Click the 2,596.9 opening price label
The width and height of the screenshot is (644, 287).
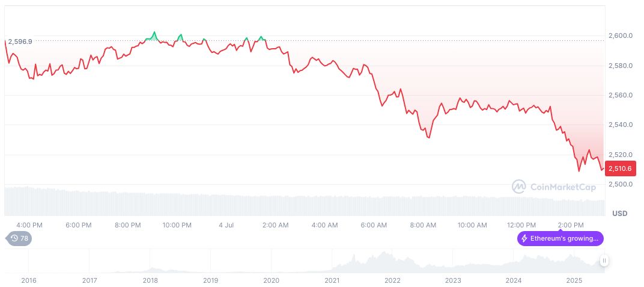click(x=20, y=42)
